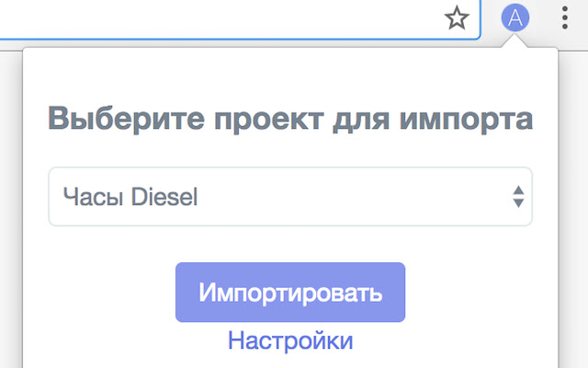The width and height of the screenshot is (588, 368).
Task: Open the 'Настройки' link
Action: tap(290, 340)
